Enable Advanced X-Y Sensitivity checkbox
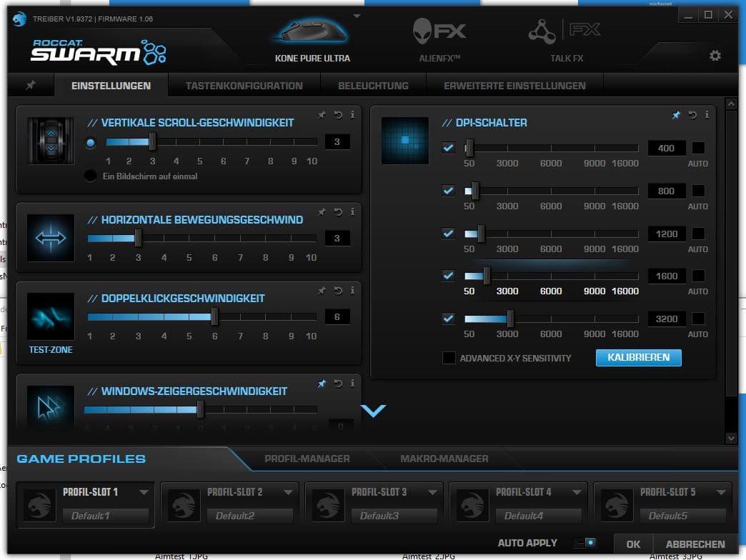746x560 pixels. tap(449, 358)
